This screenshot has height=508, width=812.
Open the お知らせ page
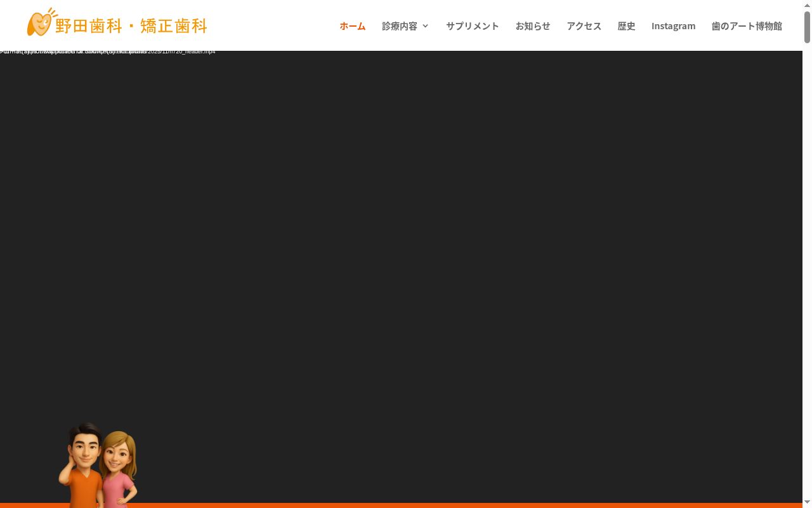[x=533, y=26]
